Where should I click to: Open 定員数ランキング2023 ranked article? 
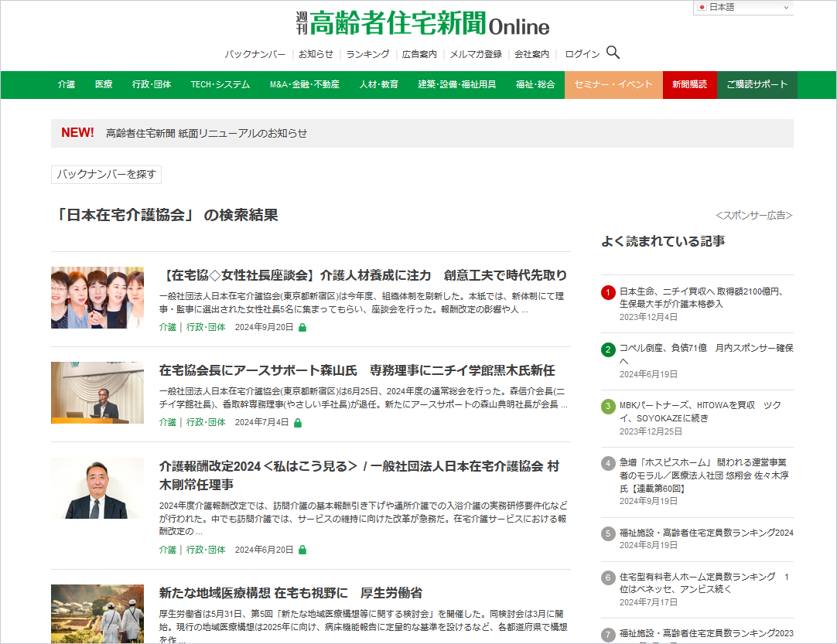[706, 633]
